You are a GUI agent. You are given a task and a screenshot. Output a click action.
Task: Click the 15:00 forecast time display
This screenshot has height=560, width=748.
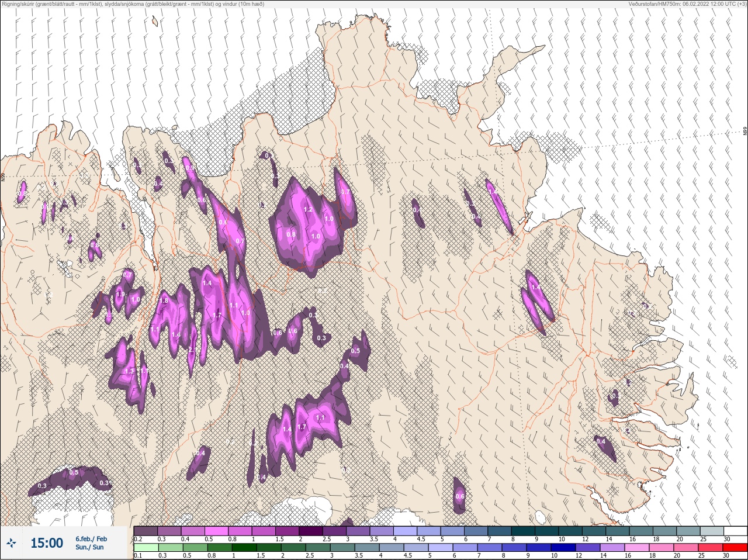point(47,543)
